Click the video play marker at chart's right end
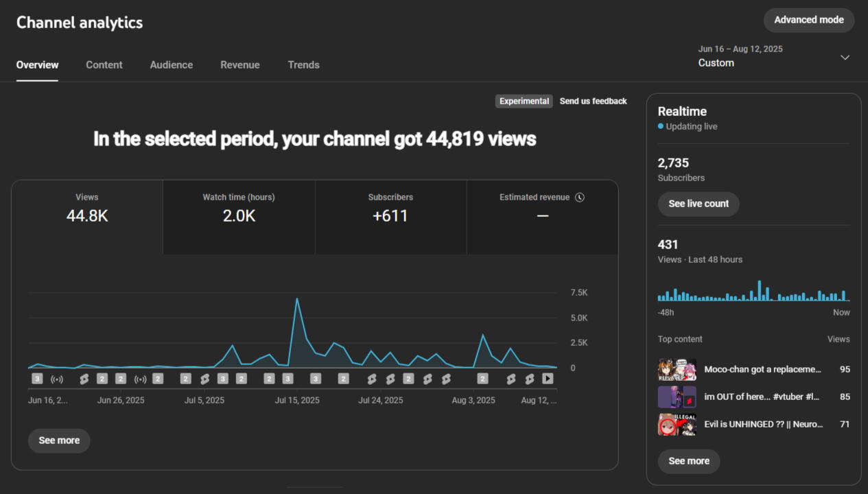The height and width of the screenshot is (494, 868). pyautogui.click(x=548, y=379)
